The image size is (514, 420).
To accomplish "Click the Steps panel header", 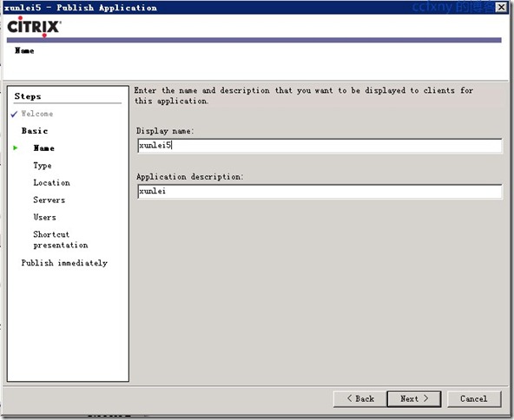I will 28,96.
